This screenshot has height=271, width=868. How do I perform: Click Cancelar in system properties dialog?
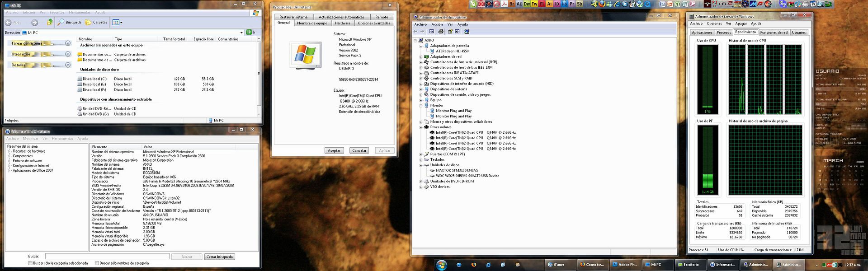359,150
